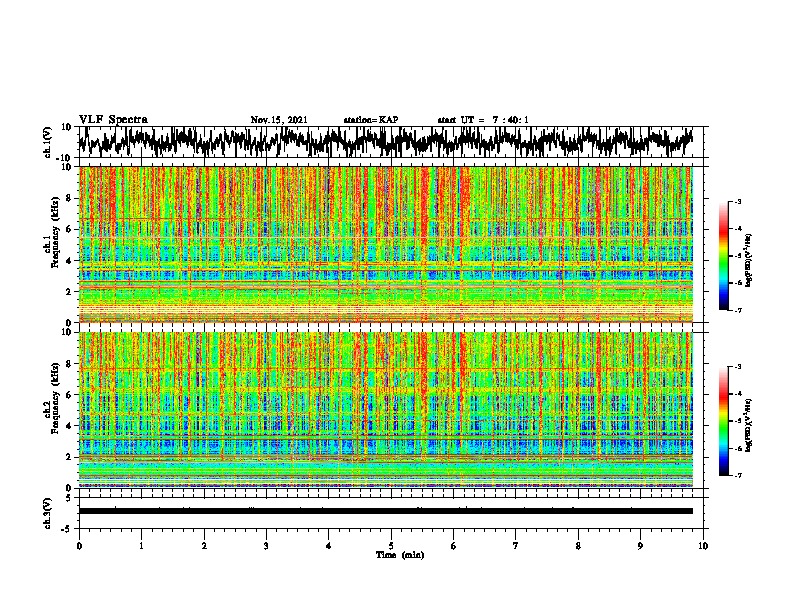Select the "start UT = 7 : 40: 1" text
Image resolution: width=792 pixels, height=612 pixels.
(483, 120)
